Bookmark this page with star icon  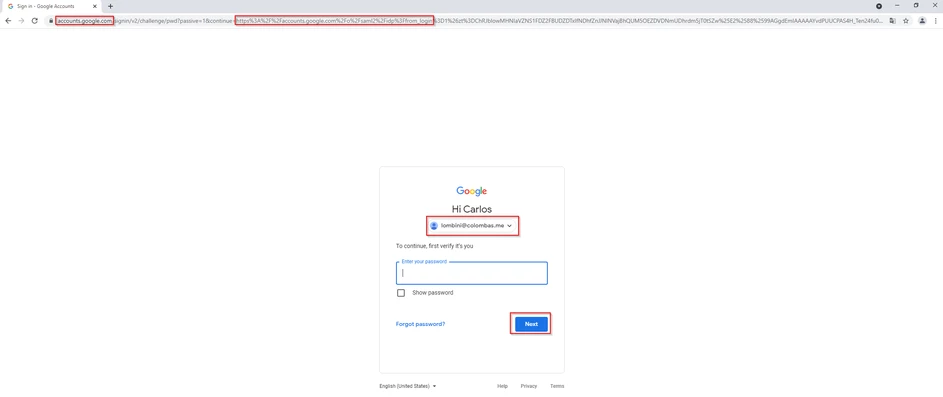pos(906,20)
